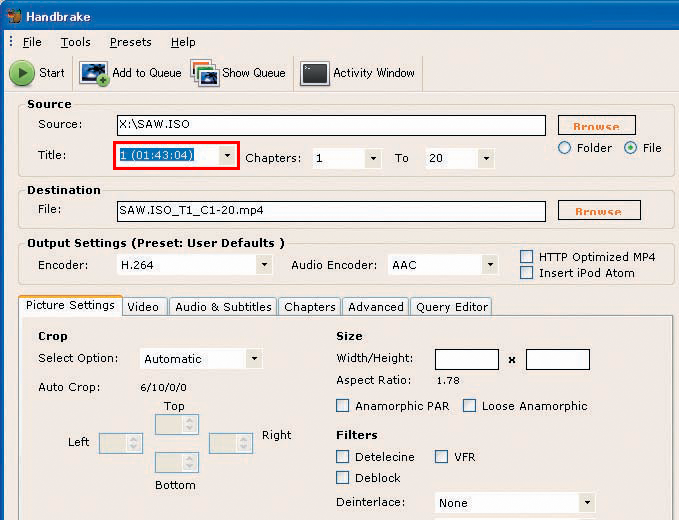Enable the VFR checkbox
The image size is (679, 520).
click(441, 457)
